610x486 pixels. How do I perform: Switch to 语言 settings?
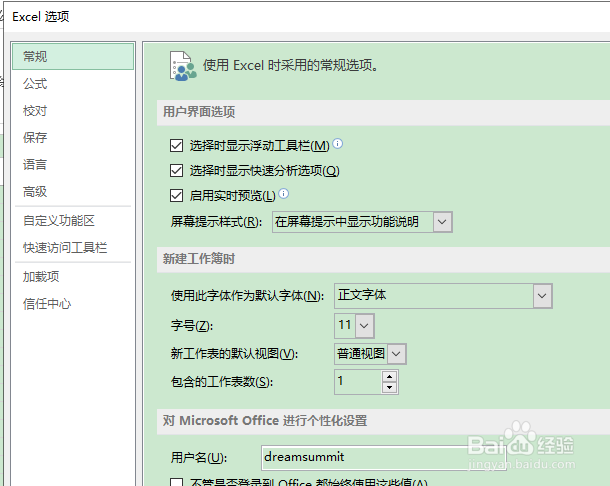[x=35, y=165]
